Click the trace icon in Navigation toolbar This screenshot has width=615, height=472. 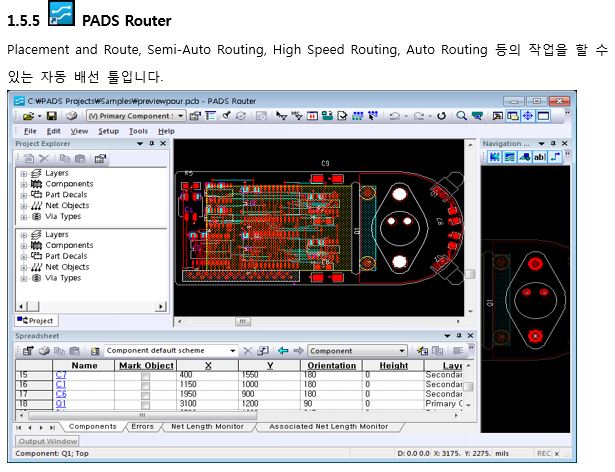(555, 157)
